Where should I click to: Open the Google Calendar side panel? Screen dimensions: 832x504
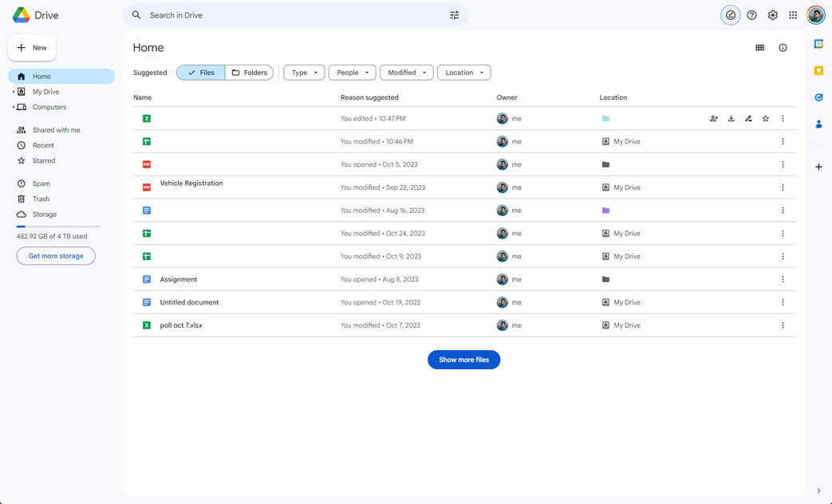[818, 44]
